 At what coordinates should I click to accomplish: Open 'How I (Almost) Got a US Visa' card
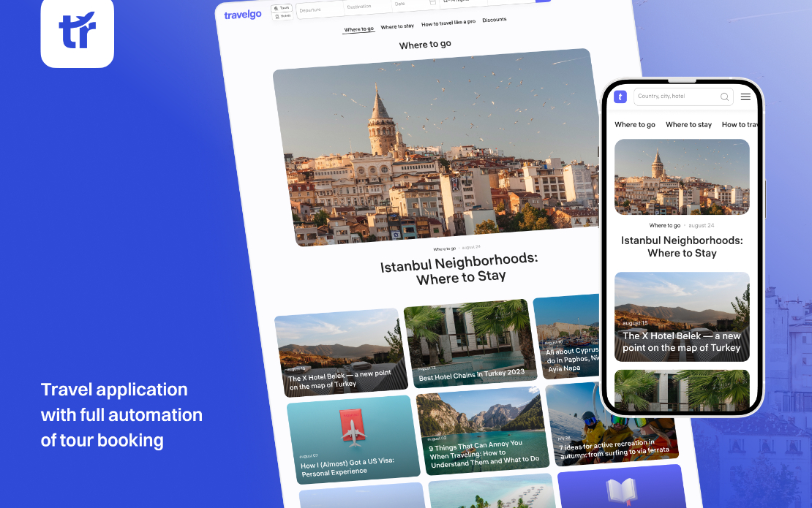click(x=354, y=440)
